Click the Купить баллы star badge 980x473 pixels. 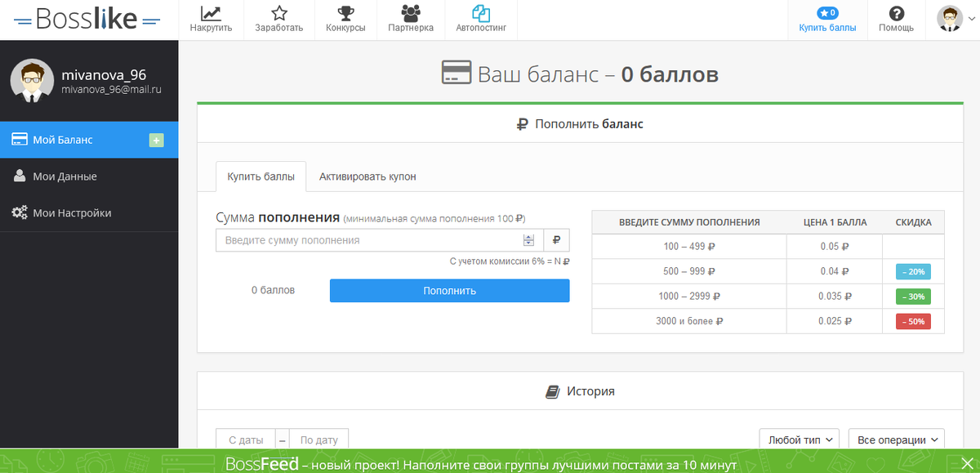[x=827, y=13]
